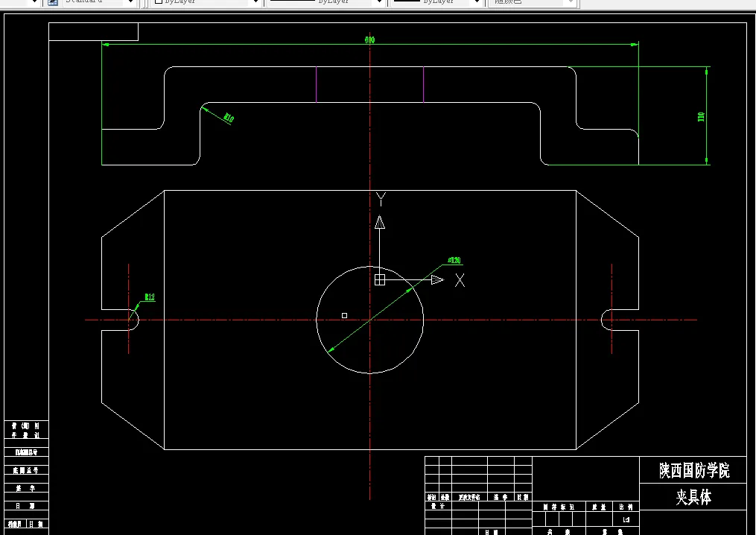Click the 借(通)用件登记 cell in left strip
This screenshot has width=756, height=535.
coord(26,431)
